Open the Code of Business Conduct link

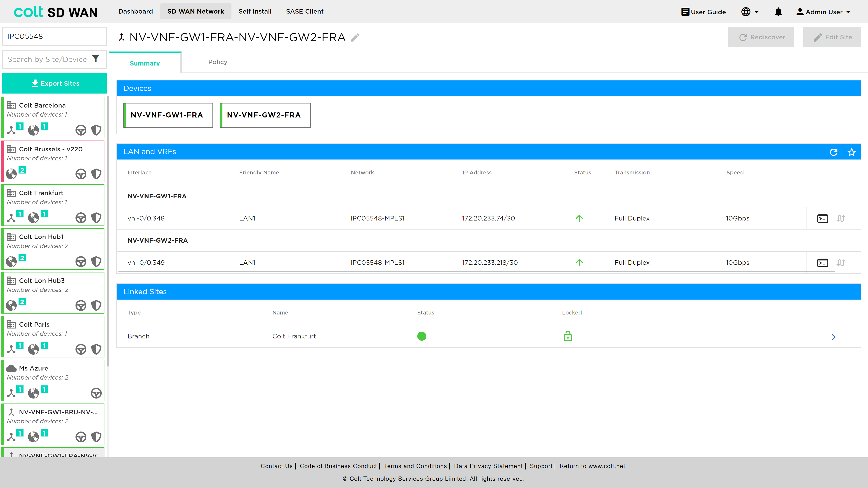[338, 466]
